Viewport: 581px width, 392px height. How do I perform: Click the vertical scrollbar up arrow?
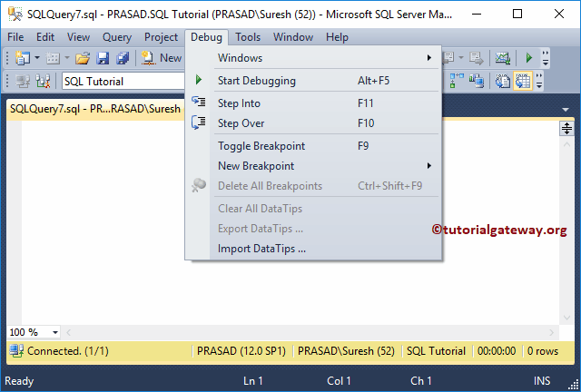click(x=566, y=144)
